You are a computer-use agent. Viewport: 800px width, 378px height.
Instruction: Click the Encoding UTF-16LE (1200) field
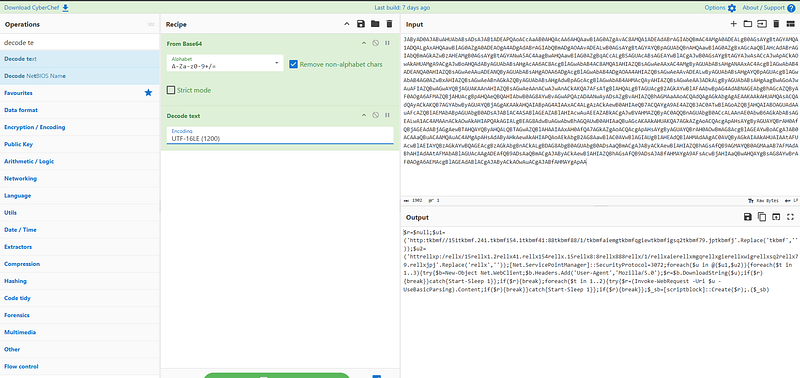(280, 135)
